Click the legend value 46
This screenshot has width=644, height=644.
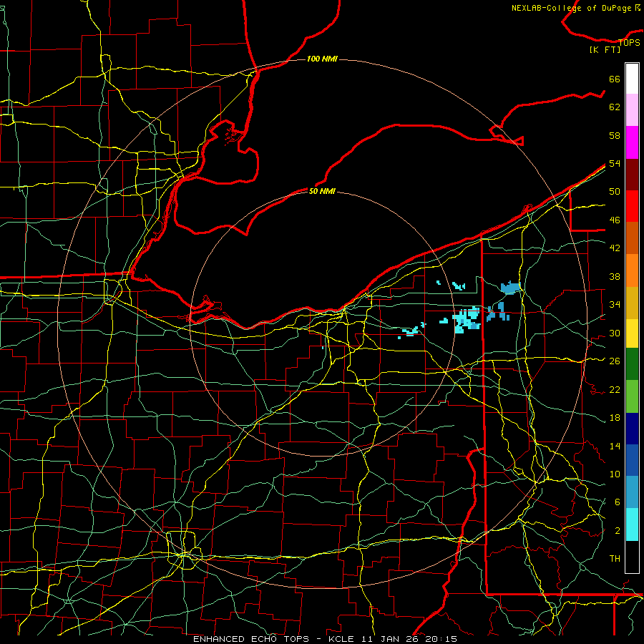[615, 220]
